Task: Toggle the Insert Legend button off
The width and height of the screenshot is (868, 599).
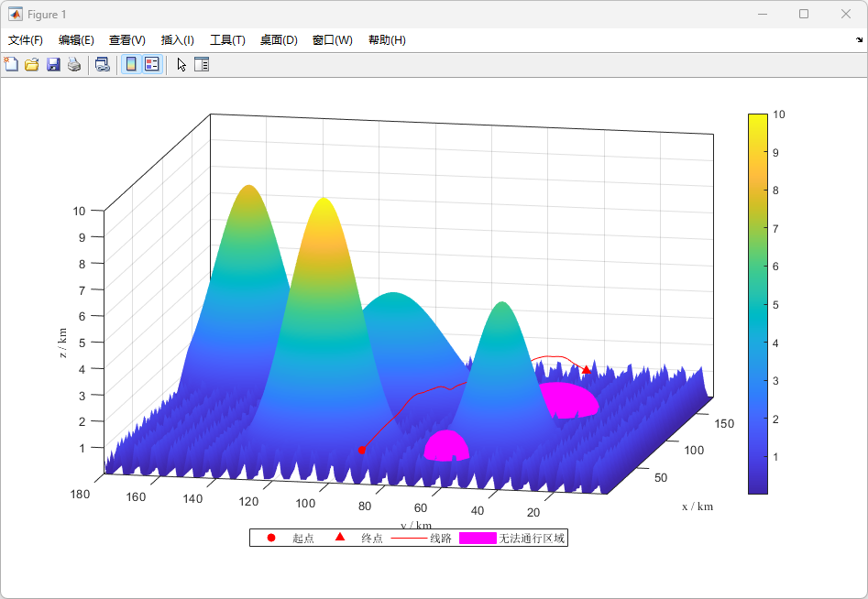Action: tap(152, 64)
